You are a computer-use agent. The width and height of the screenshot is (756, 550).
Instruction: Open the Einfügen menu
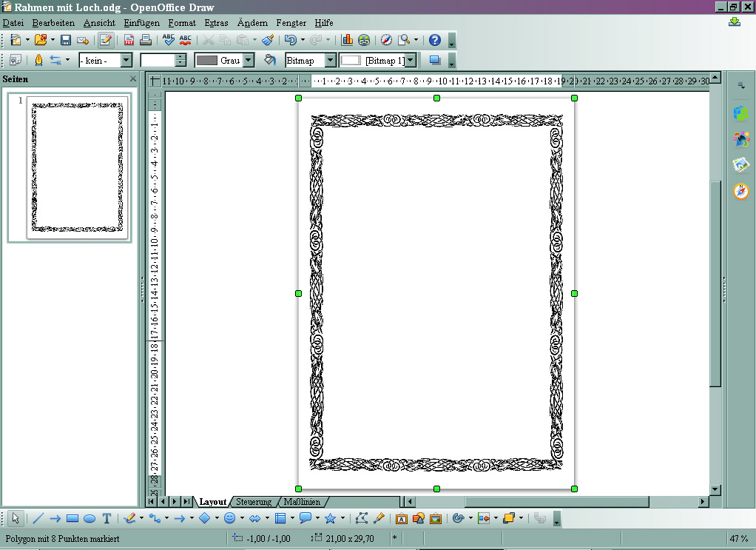coord(141,23)
